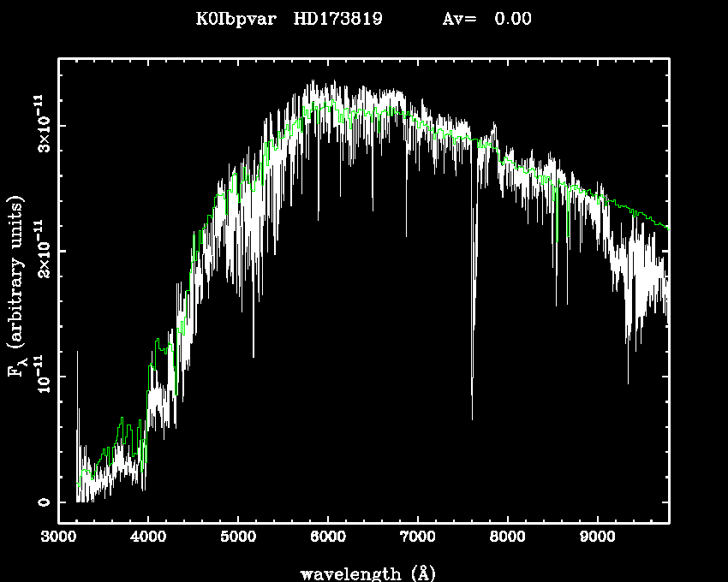
Task: Click the white spectrum spike at far left edge
Action: coord(78,353)
